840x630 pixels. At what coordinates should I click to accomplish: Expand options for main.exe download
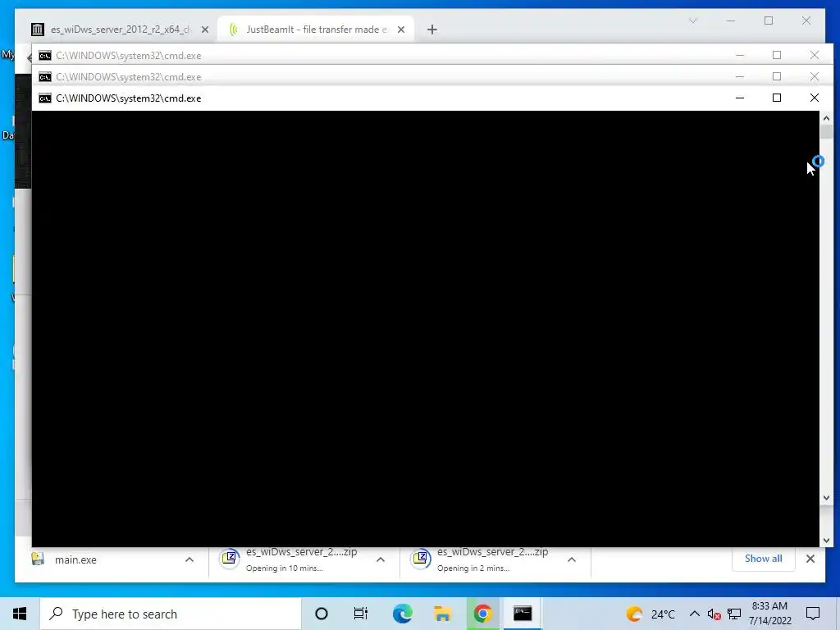pos(189,559)
